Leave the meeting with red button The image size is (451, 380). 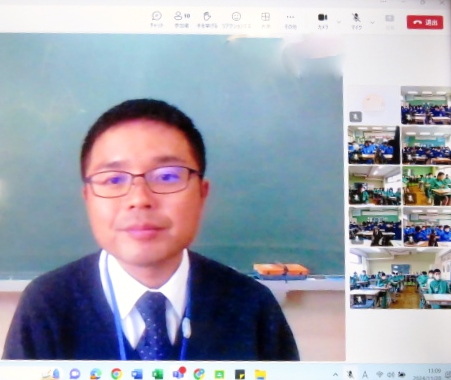[x=425, y=22]
